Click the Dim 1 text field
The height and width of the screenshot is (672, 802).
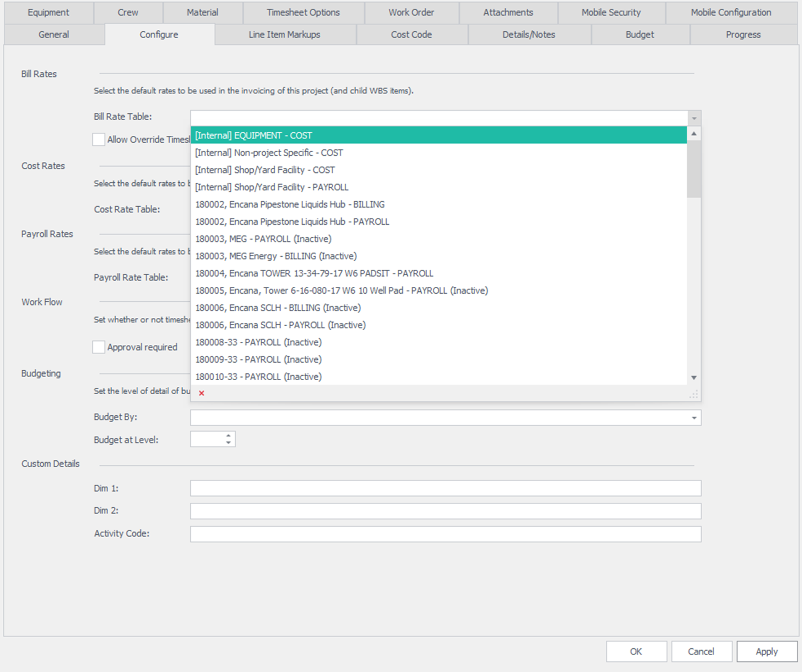(445, 488)
